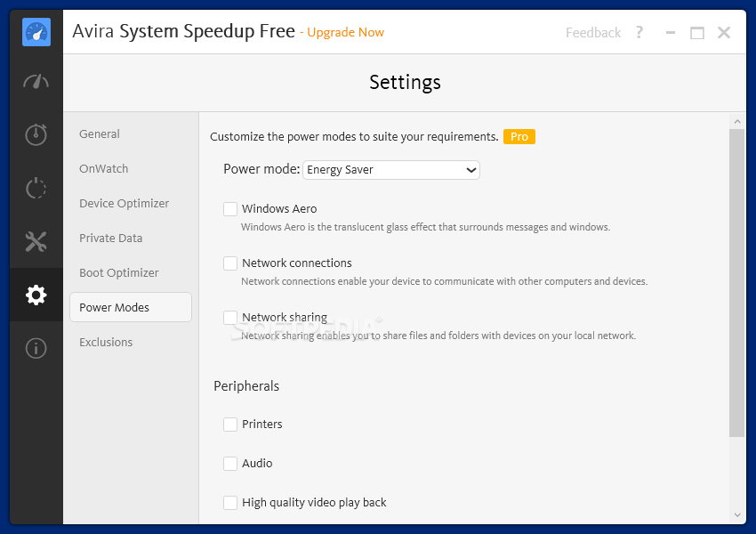Image resolution: width=756 pixels, height=534 pixels.
Task: Click the Pro badge
Action: [x=519, y=136]
